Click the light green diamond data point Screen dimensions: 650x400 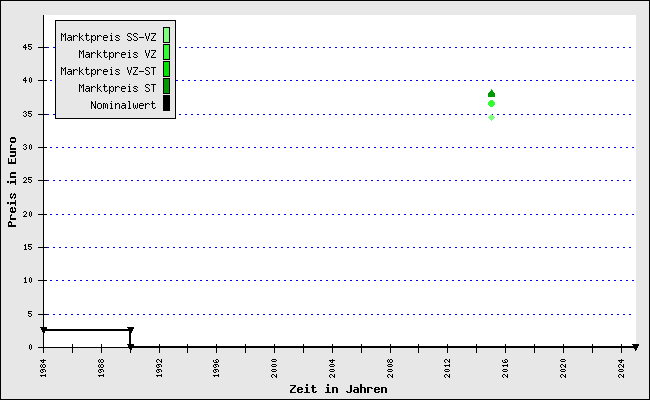pos(491,117)
